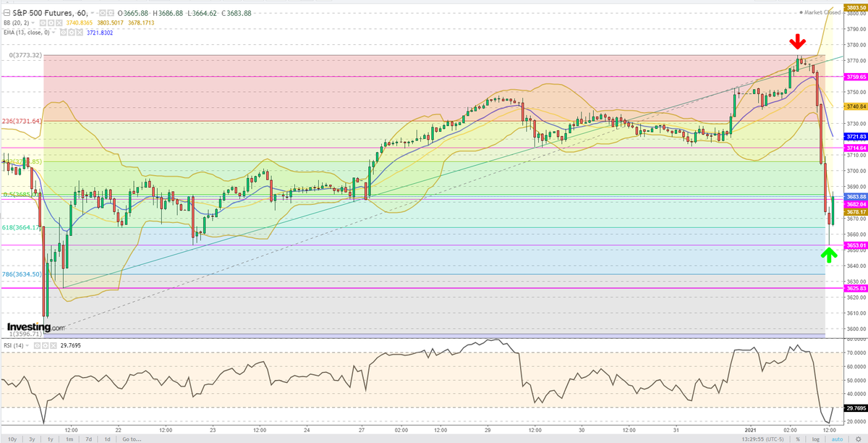Toggle visibility of the RSI indicator

tap(37, 345)
